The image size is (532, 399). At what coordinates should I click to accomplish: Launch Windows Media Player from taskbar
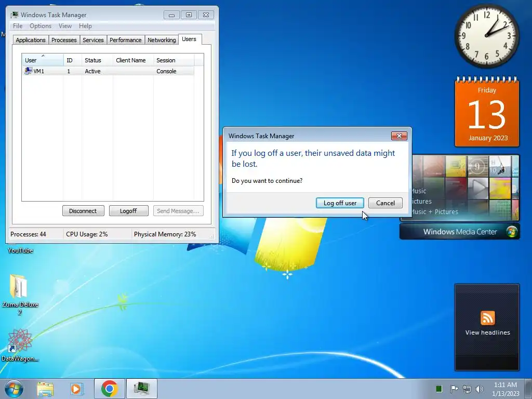tap(77, 389)
